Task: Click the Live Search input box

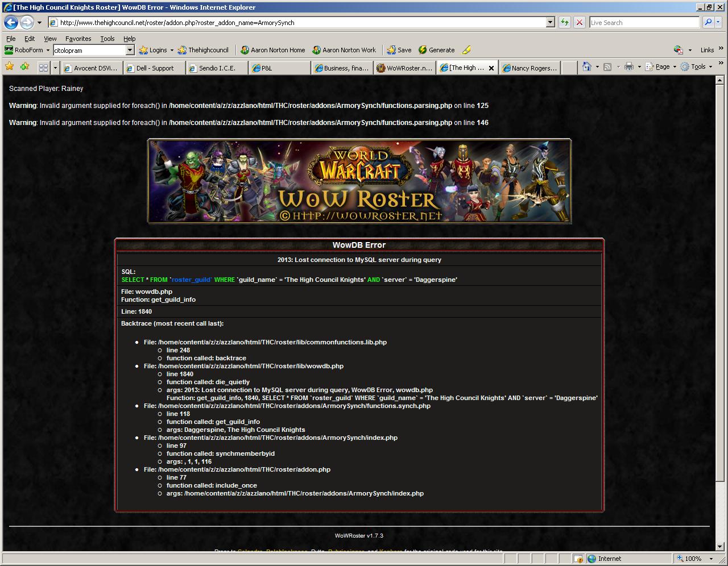Action: click(644, 23)
